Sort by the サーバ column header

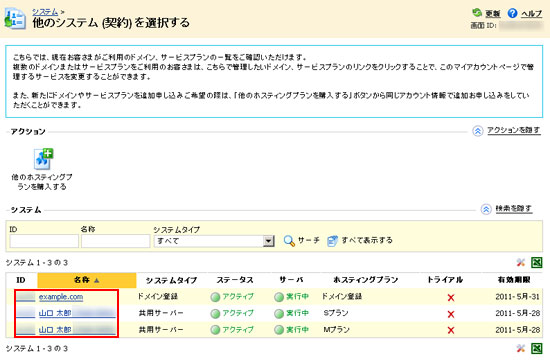(291, 280)
